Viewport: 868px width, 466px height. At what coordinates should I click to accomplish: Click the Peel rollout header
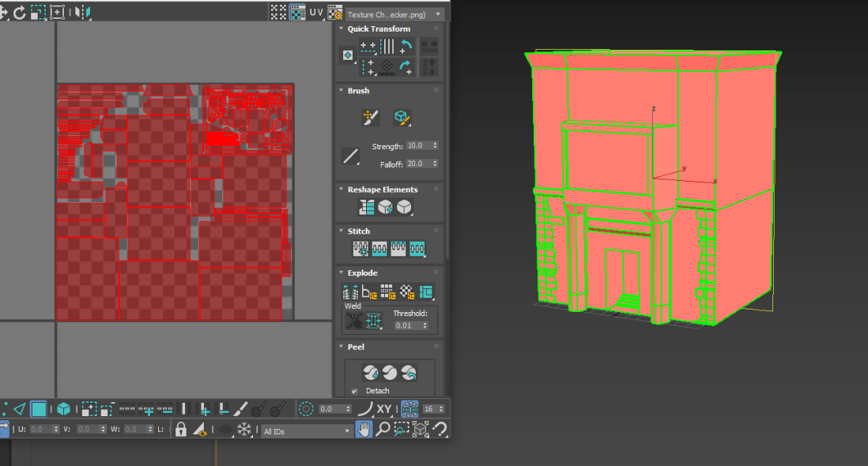(x=356, y=347)
